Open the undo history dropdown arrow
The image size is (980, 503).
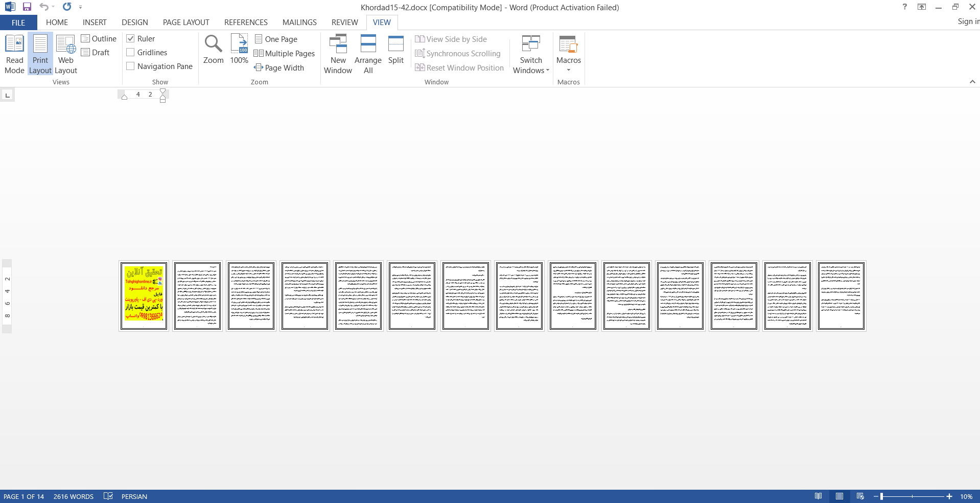point(53,7)
